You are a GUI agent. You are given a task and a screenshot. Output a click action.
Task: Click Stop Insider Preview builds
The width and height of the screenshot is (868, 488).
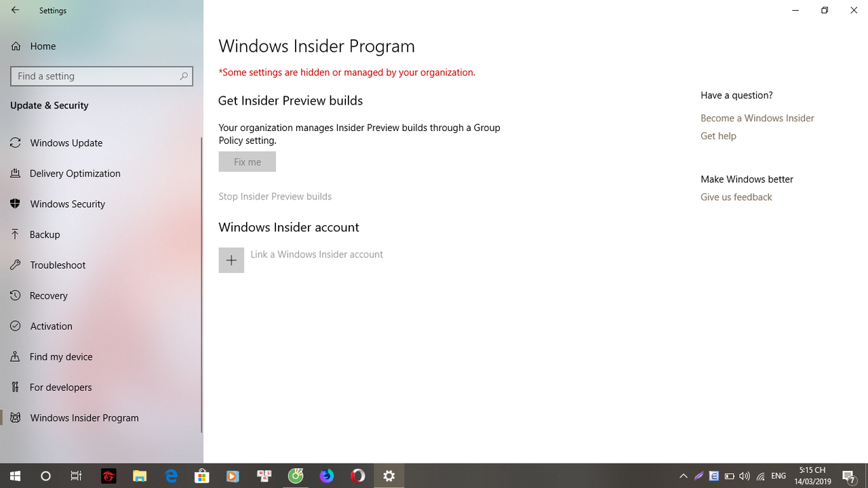point(275,197)
